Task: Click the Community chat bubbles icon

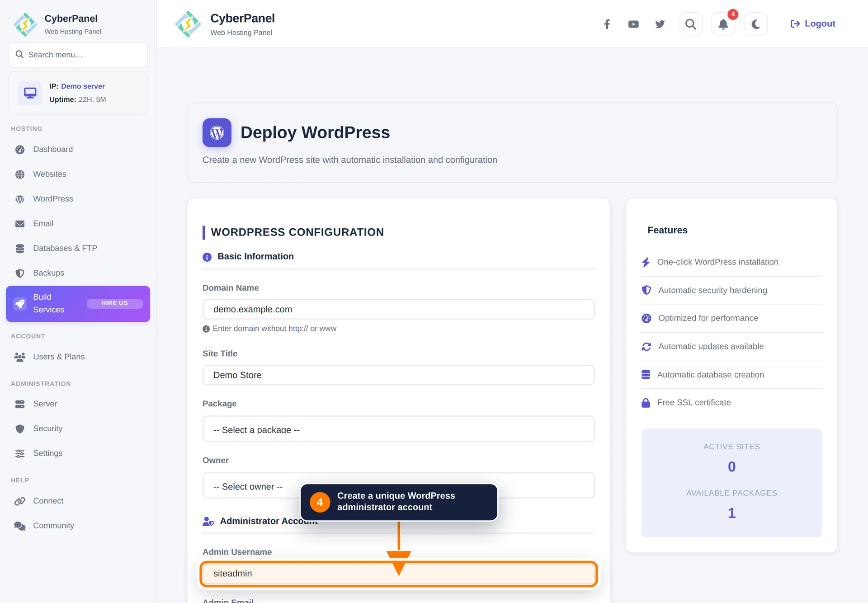Action: pyautogui.click(x=20, y=526)
